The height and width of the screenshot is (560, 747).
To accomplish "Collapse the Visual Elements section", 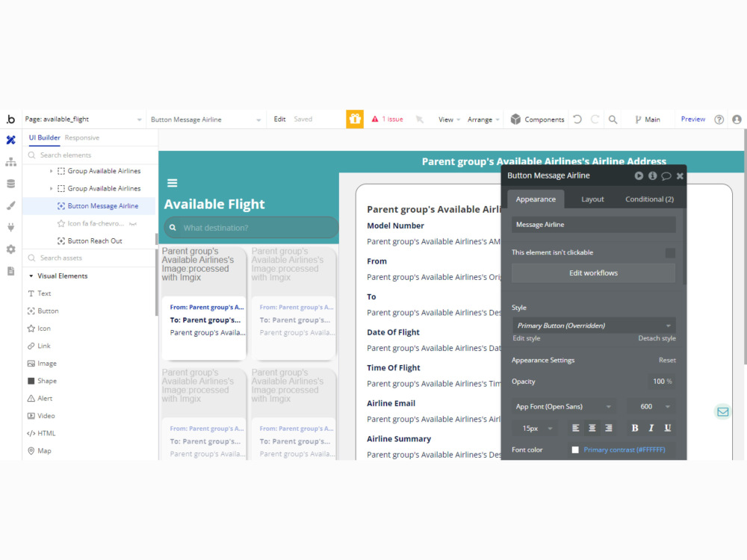I will (x=31, y=276).
